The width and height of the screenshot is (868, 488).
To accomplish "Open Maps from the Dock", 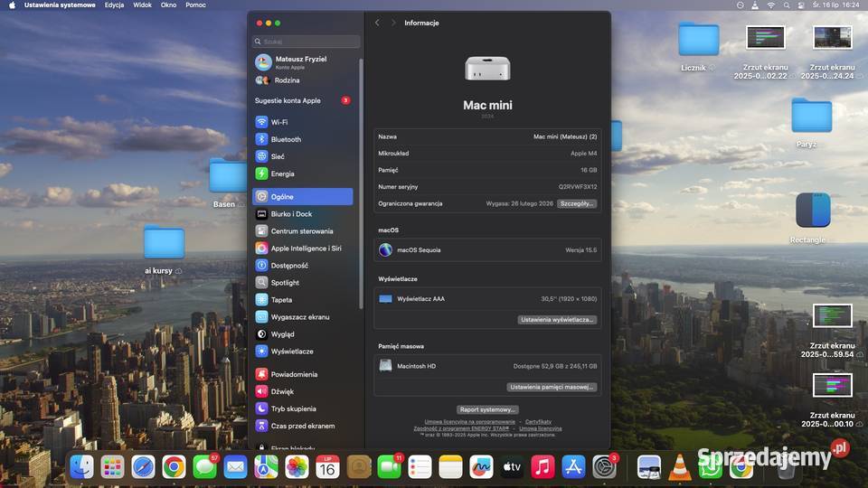I will (266, 467).
